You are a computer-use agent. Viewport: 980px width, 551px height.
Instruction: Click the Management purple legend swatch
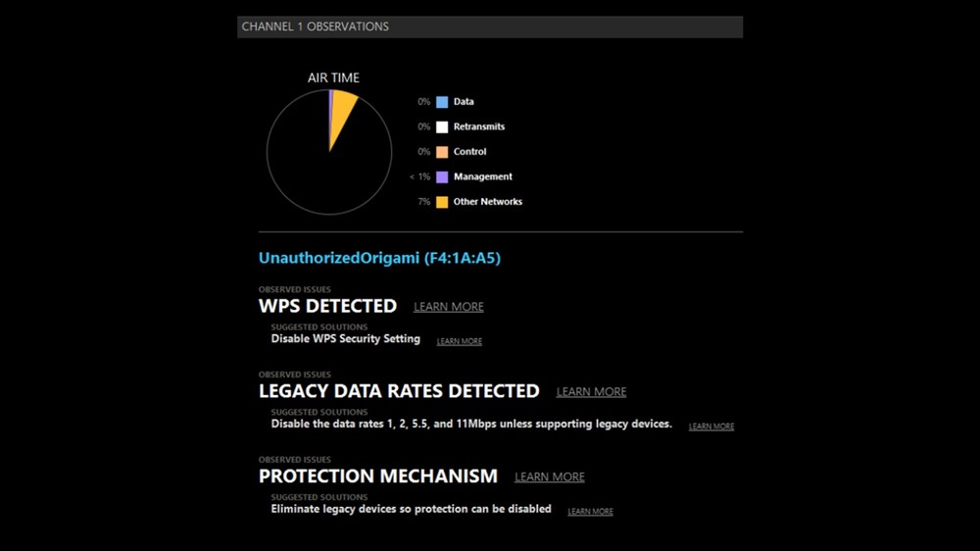(442, 177)
